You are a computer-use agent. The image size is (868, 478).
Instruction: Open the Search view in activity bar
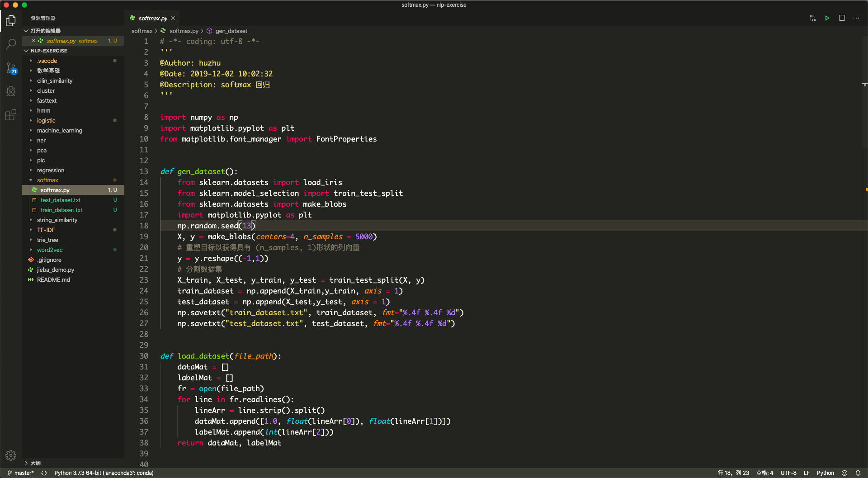coord(11,44)
